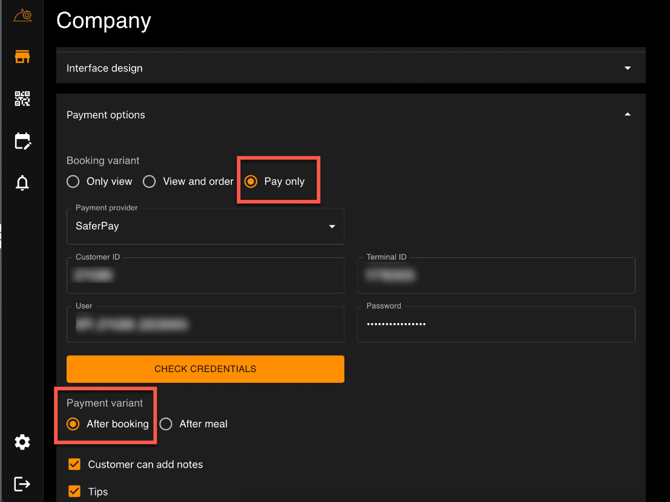Choose 'After booking' payment variant
The image size is (670, 502).
[73, 424]
